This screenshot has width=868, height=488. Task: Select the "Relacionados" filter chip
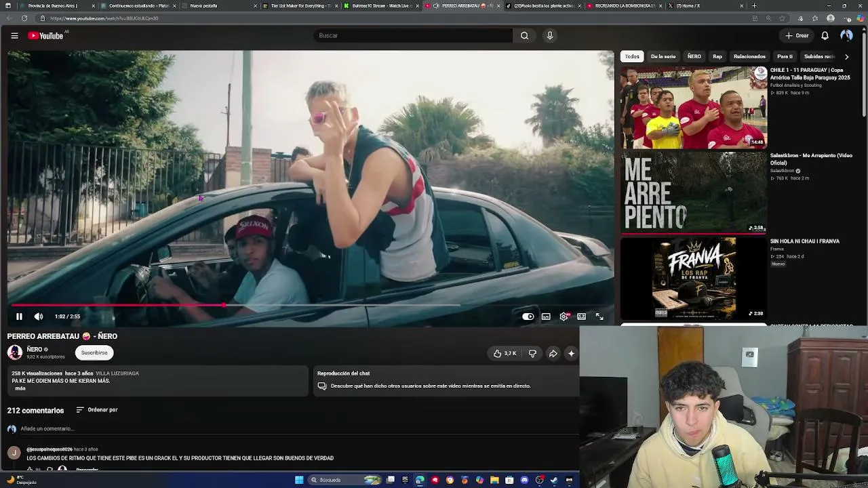(749, 56)
